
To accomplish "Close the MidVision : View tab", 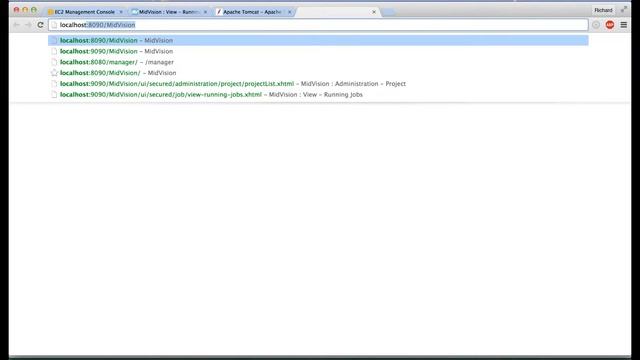I will click(x=205, y=12).
